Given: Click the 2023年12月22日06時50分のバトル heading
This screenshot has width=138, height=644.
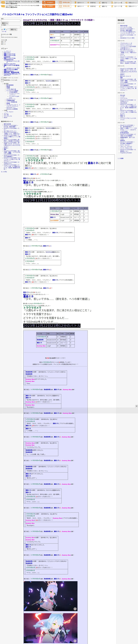Looking at the screenshot, I should (x=52, y=200).
